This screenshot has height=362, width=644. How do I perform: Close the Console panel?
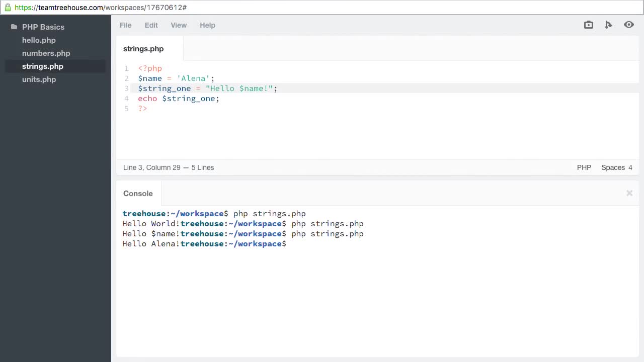(629, 193)
